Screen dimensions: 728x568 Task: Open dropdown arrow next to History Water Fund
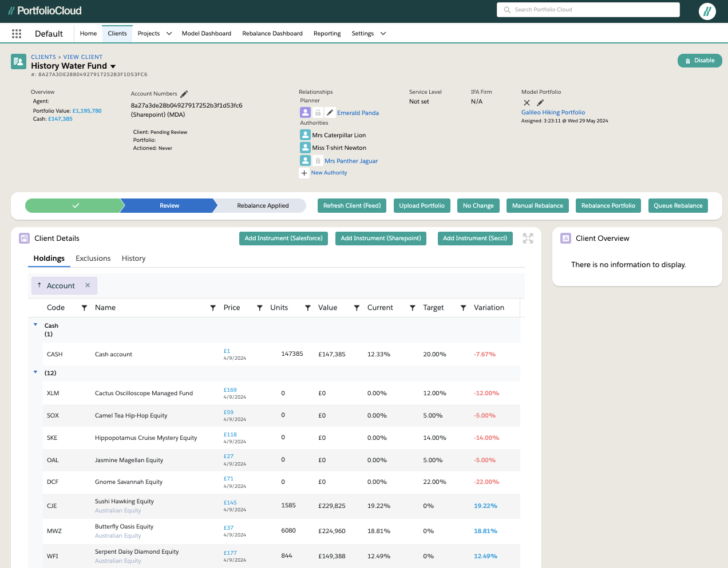pos(113,66)
